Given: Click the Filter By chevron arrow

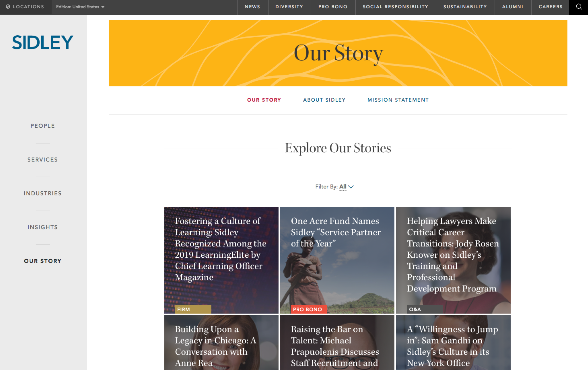Looking at the screenshot, I should tap(351, 187).
